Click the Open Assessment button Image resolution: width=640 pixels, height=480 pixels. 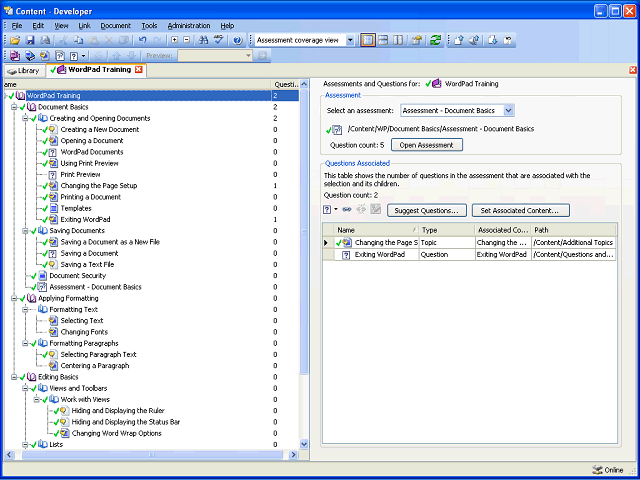(427, 145)
